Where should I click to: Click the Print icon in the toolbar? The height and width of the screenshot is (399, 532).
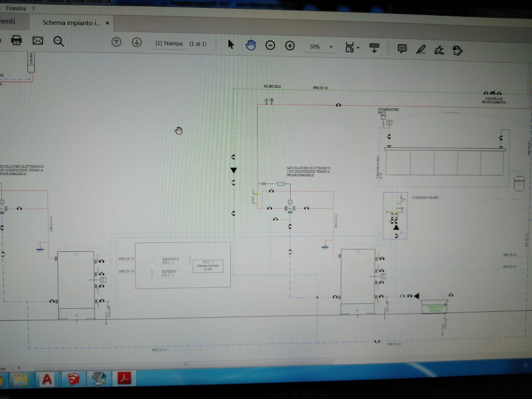[16, 40]
